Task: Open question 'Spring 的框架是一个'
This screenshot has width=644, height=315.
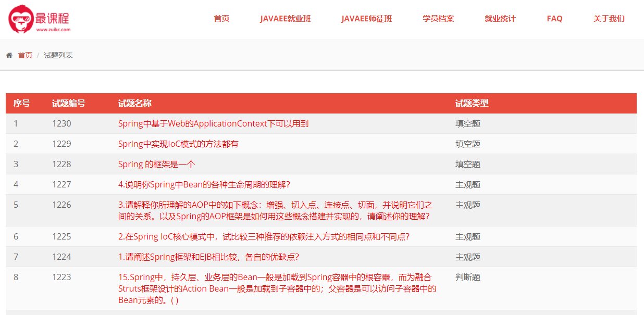Action: 157,164
